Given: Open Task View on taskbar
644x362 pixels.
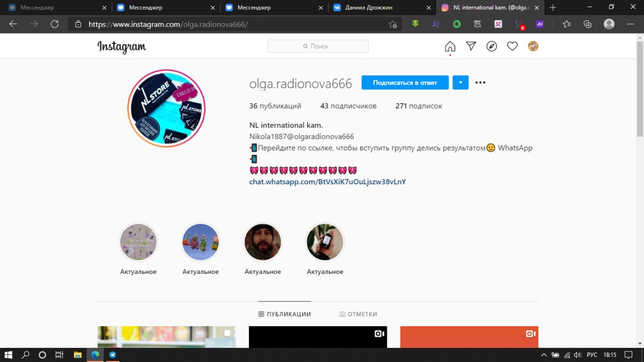Looking at the screenshot, I should [59, 354].
